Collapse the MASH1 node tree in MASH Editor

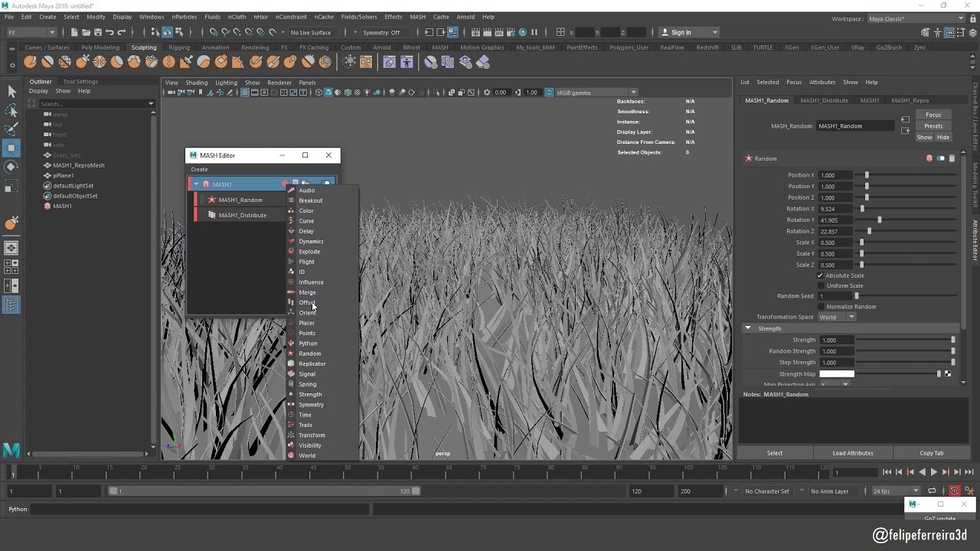click(x=196, y=184)
